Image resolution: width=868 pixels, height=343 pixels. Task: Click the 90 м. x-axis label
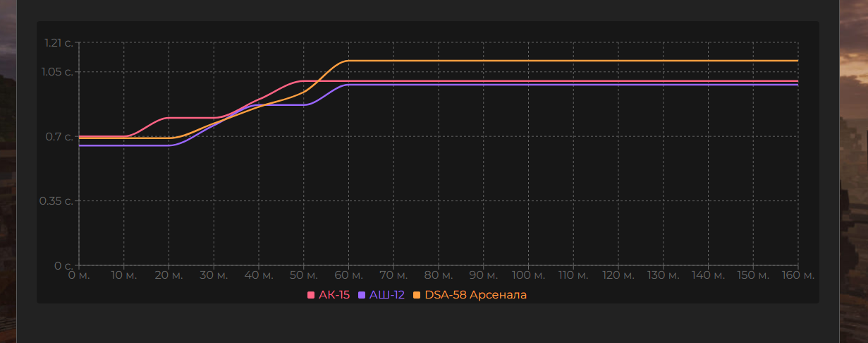pyautogui.click(x=484, y=275)
